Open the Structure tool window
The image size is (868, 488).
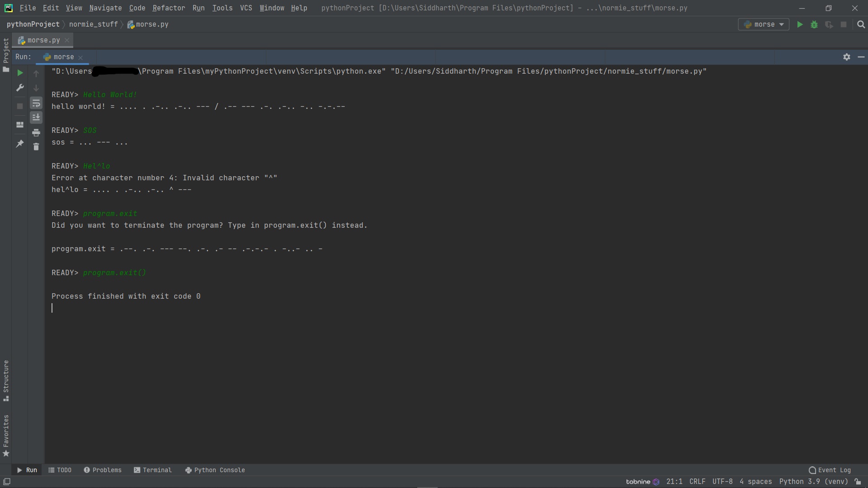pyautogui.click(x=6, y=380)
